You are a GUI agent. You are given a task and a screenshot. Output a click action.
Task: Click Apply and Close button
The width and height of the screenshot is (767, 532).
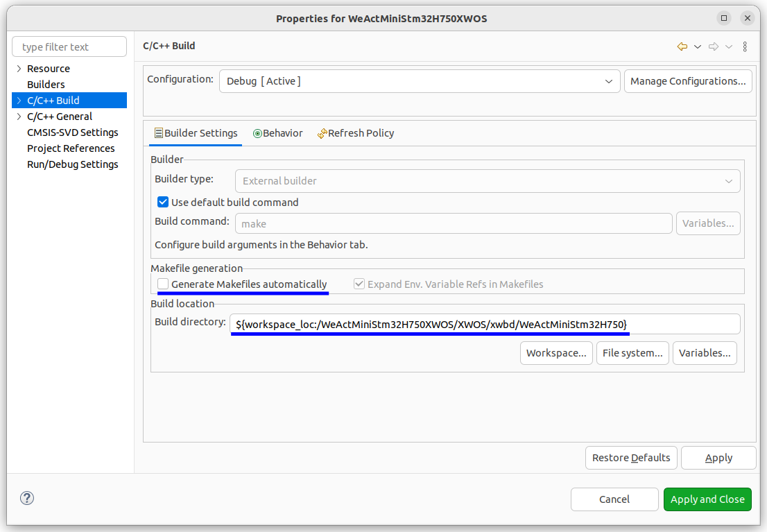click(x=707, y=499)
